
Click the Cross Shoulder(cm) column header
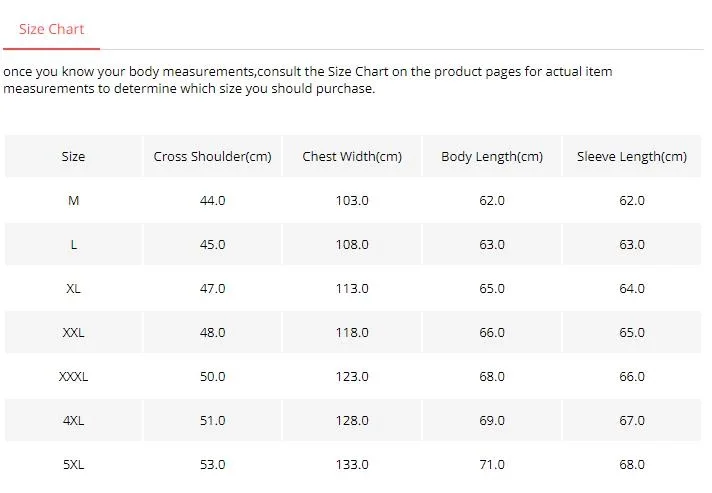212,156
